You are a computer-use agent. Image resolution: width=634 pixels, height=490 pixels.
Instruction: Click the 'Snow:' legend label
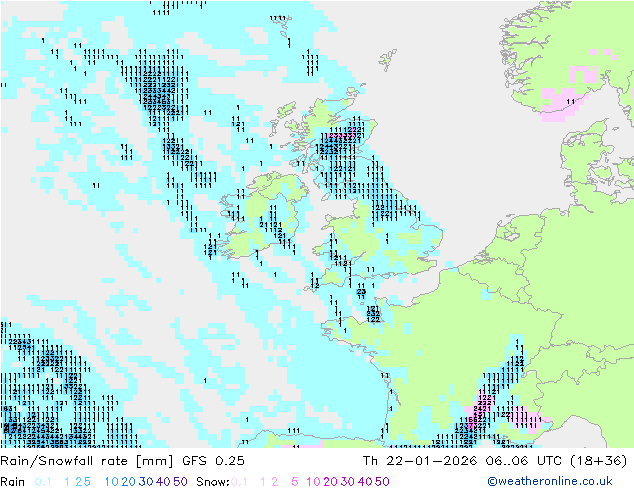click(x=213, y=482)
